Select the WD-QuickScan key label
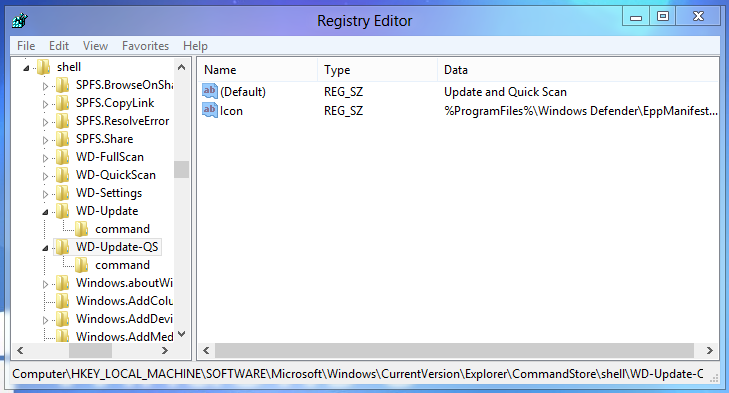Viewport: 729px width, 393px height. pos(116,175)
